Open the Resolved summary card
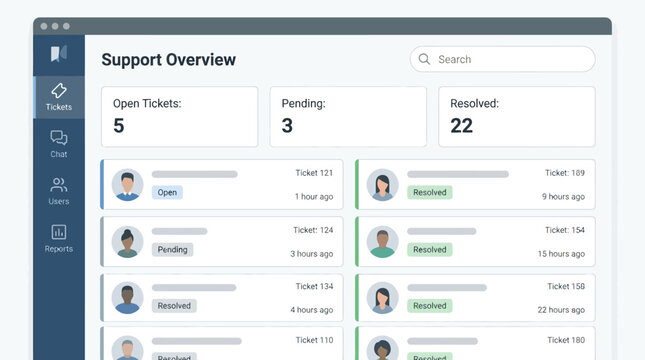This screenshot has height=360, width=645. coord(517,116)
